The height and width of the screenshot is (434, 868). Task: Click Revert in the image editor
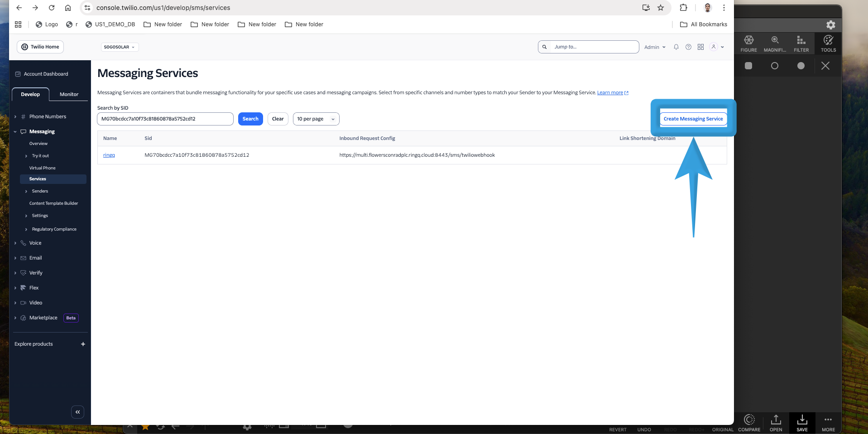(618, 429)
